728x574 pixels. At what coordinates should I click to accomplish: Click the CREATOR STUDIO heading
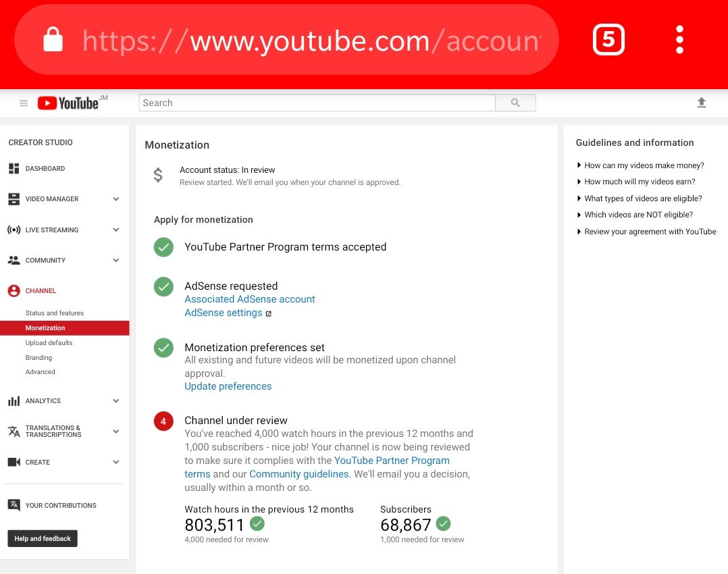(x=41, y=142)
